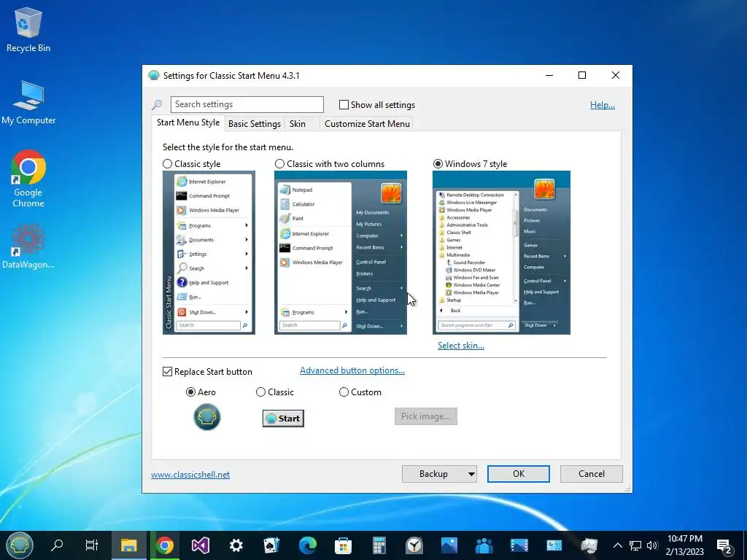Choose the Classic start button radio
The width and height of the screenshot is (747, 560).
coord(260,392)
